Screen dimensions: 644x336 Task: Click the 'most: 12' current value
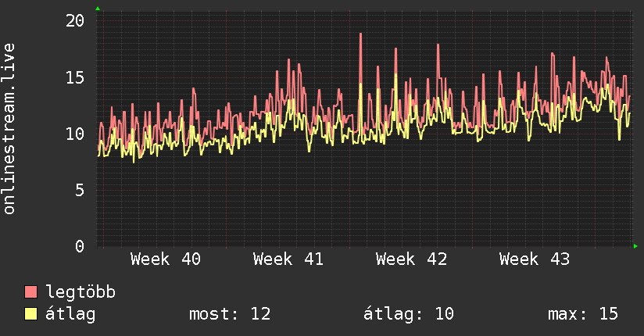coord(230,314)
